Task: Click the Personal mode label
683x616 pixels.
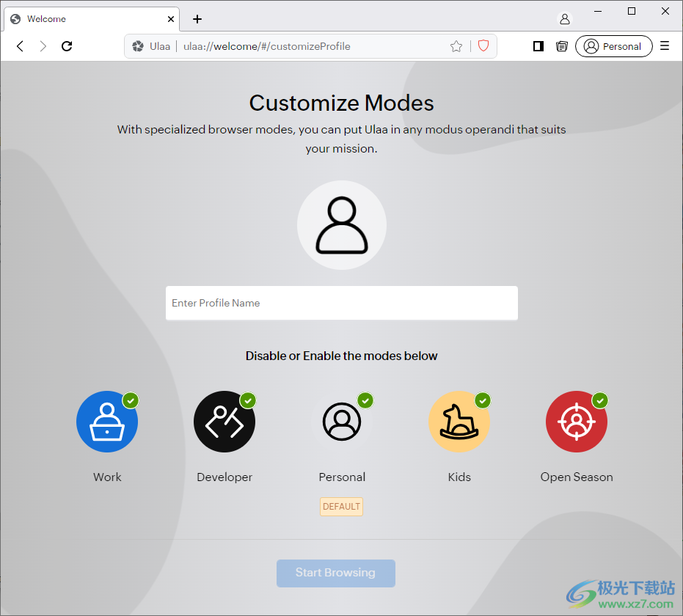Action: 342,477
